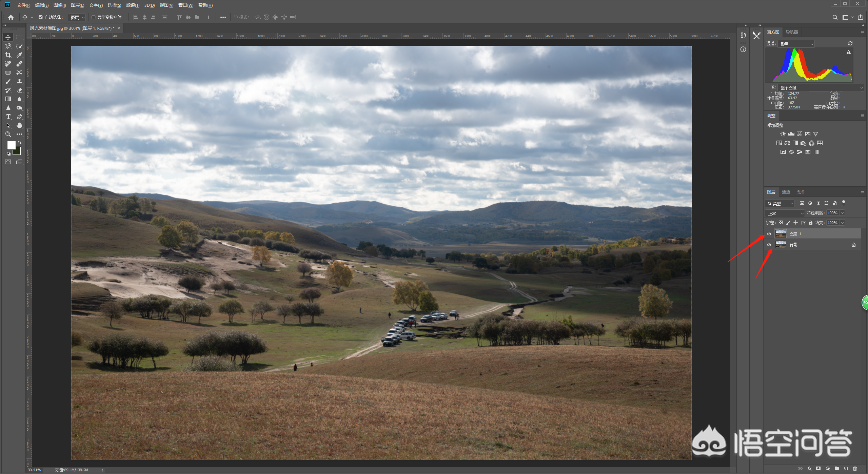Click the delete layer trash icon
Viewport: 868px width, 474px height.
(x=855, y=469)
